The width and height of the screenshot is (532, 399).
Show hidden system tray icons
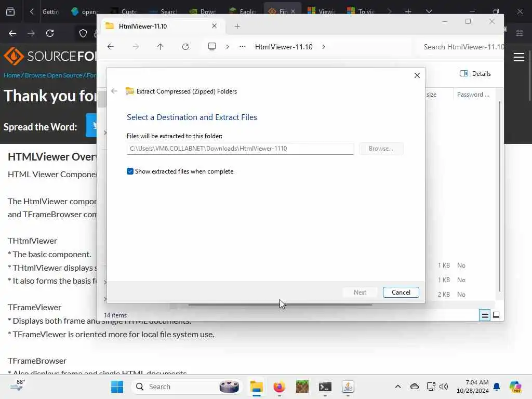pyautogui.click(x=397, y=387)
